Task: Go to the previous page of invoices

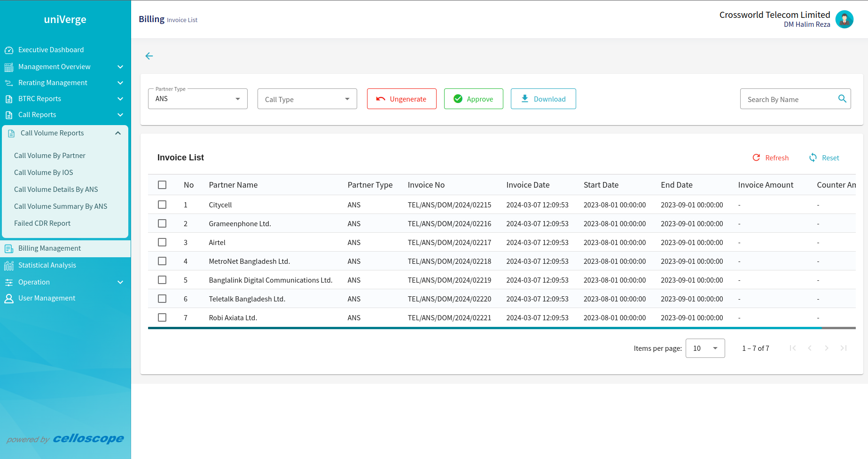Action: click(810, 348)
